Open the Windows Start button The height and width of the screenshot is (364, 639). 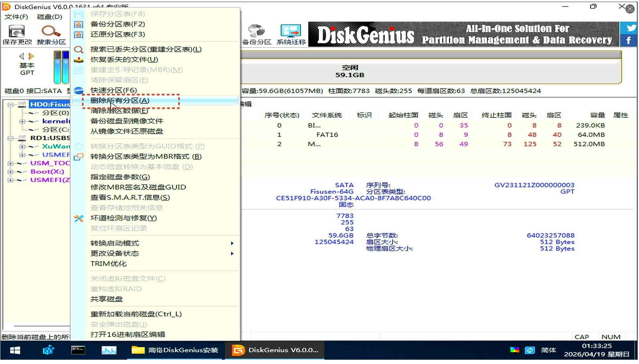pos(15,350)
